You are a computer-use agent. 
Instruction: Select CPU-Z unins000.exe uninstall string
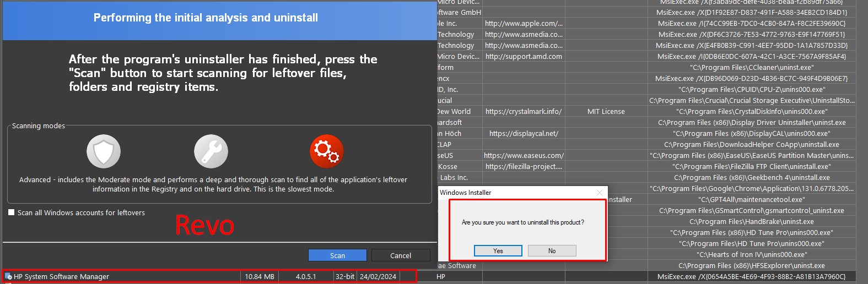coord(752,89)
